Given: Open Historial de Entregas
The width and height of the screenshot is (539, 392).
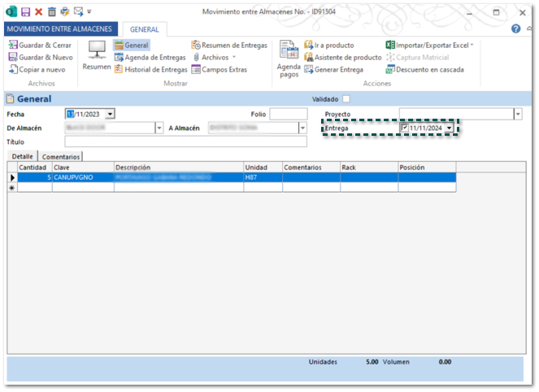Looking at the screenshot, I should [151, 69].
